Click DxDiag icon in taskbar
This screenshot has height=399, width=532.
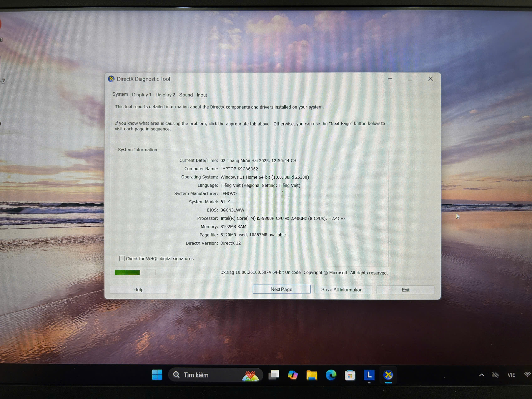click(x=388, y=375)
